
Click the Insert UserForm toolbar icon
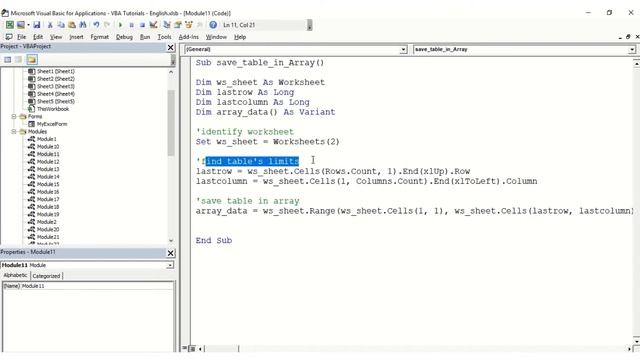[x=20, y=25]
